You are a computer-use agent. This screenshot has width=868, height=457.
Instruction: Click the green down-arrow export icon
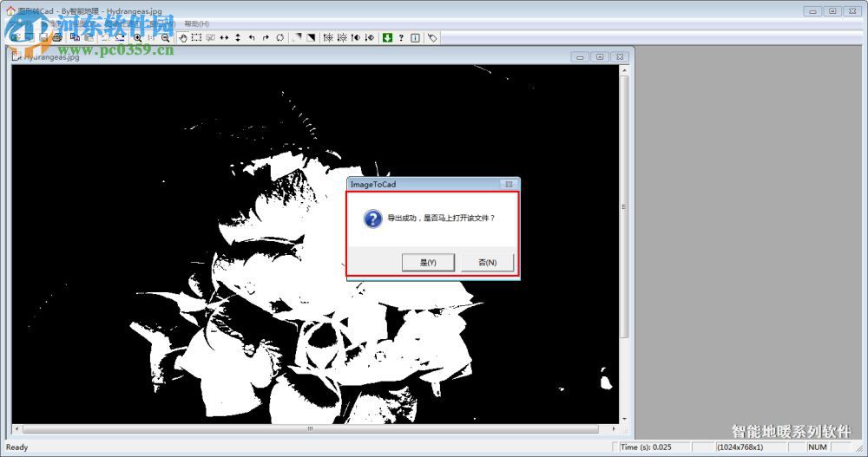(x=387, y=37)
